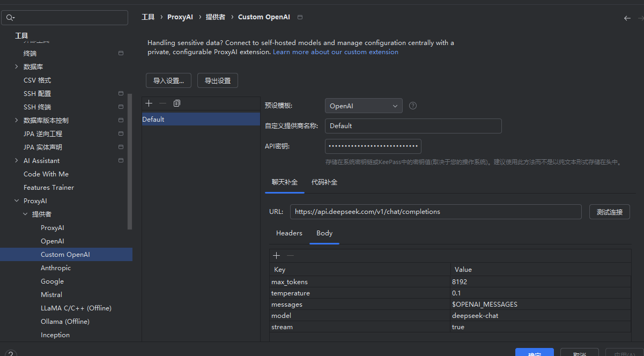The width and height of the screenshot is (644, 356).
Task: Open the 预设模板 OpenAI dropdown
Action: pos(364,106)
